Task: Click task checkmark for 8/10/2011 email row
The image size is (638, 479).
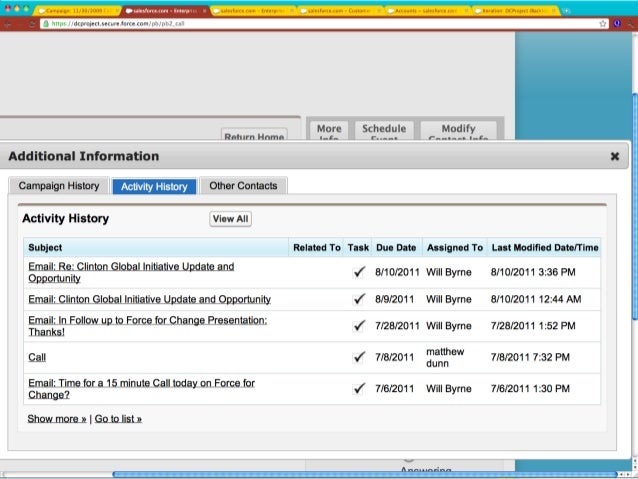Action: [x=359, y=271]
